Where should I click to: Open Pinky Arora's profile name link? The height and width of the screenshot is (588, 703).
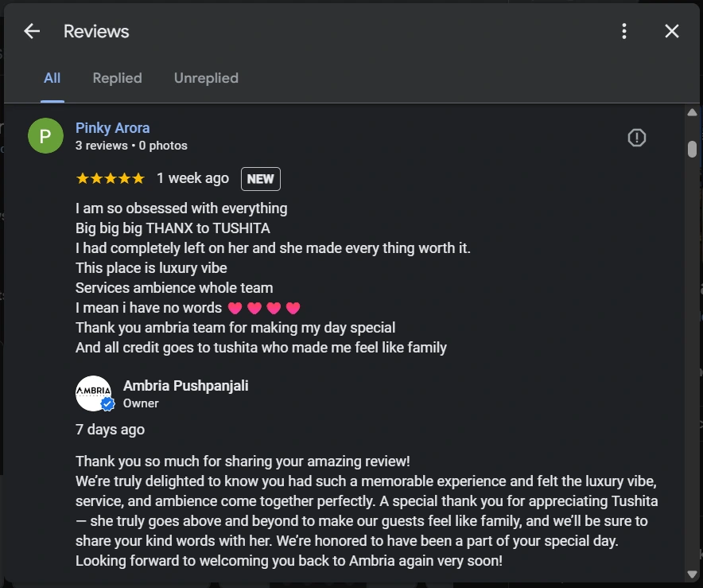112,128
